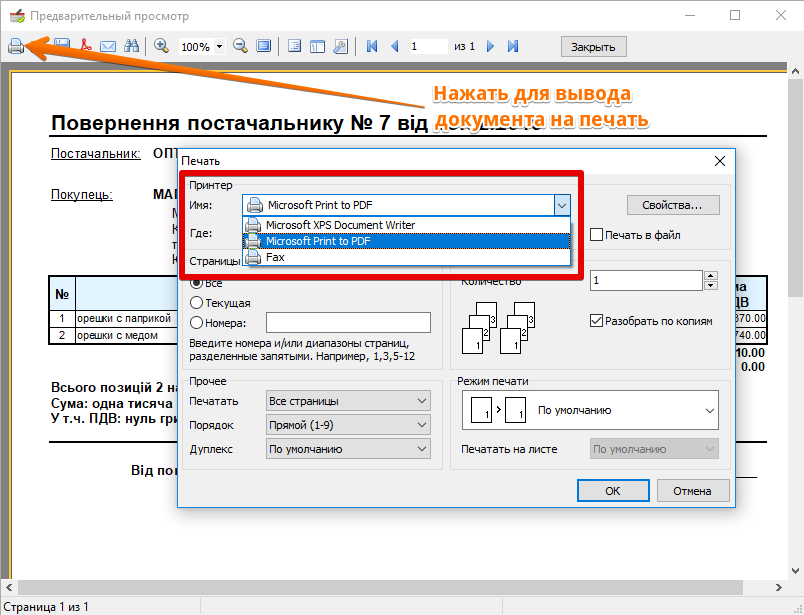Export the document to PDF
Viewport: 804px width, 615px height.
[x=85, y=46]
